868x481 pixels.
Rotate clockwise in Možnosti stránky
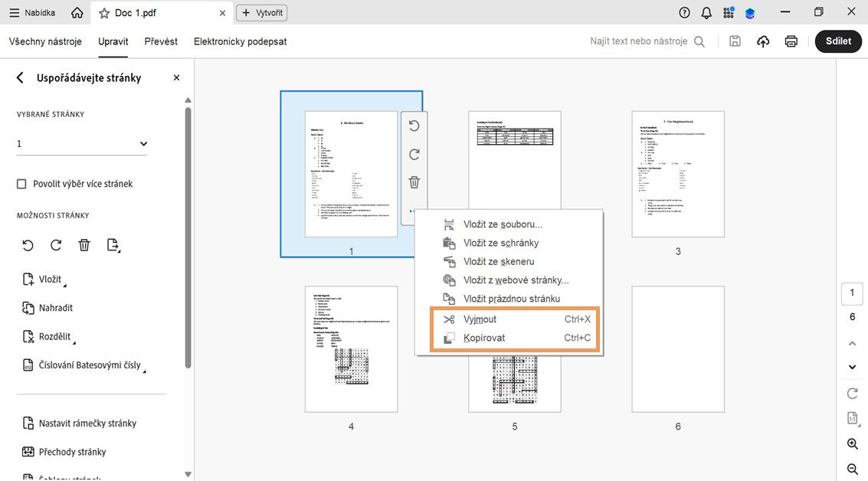click(56, 244)
